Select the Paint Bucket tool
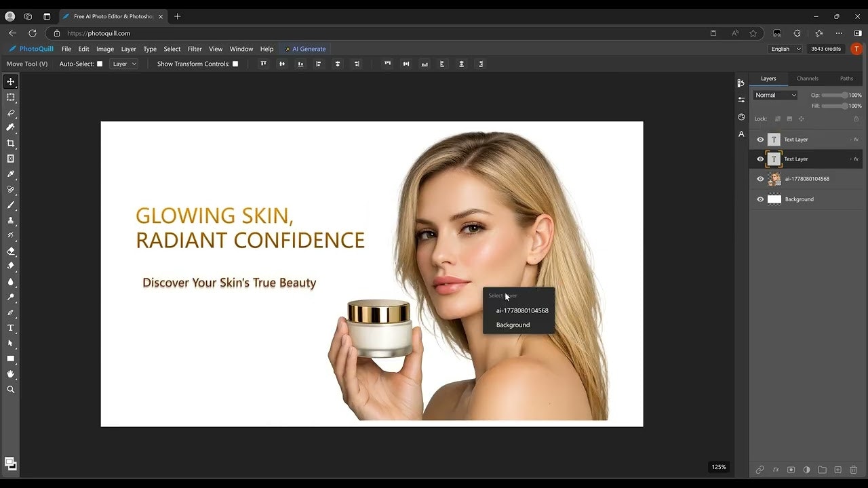This screenshot has width=868, height=488. coord(10,266)
